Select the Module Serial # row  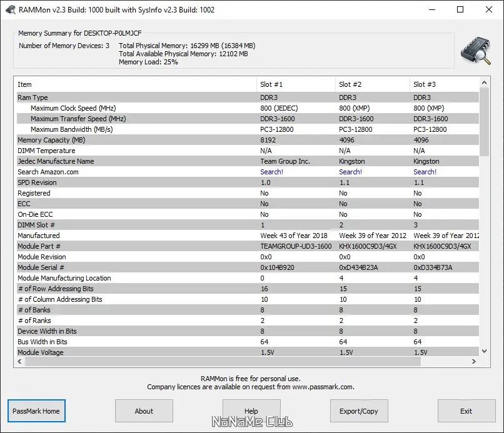[x=248, y=267]
